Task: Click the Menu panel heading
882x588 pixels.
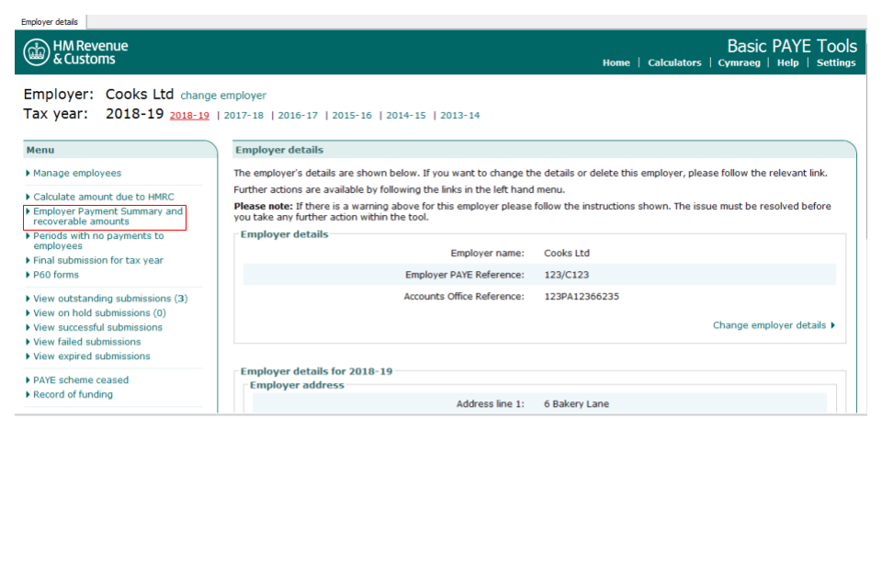Action: coord(40,151)
